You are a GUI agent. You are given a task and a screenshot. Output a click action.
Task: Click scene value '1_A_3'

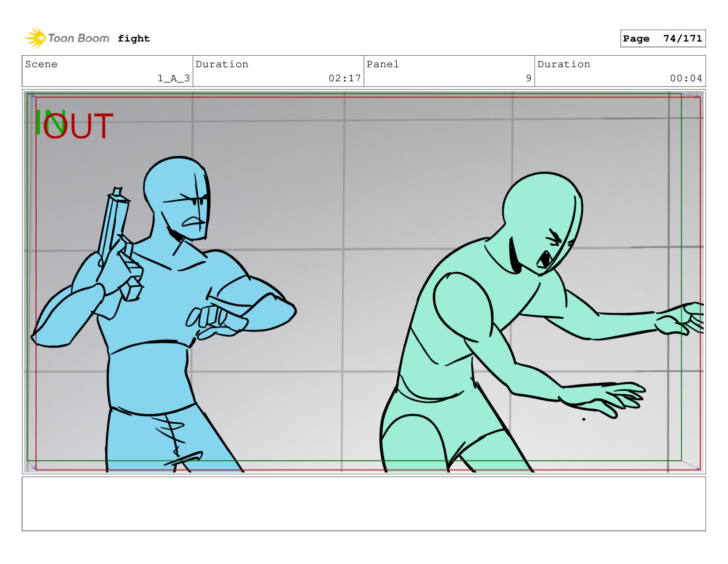(174, 78)
